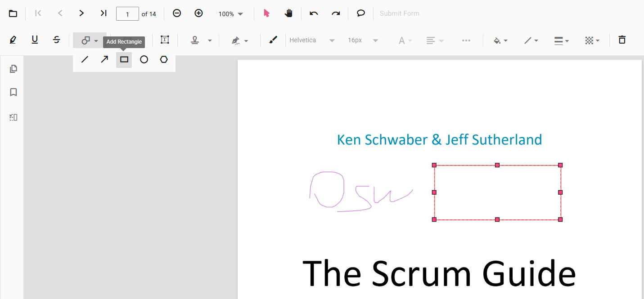The height and width of the screenshot is (299, 644).
Task: Toggle the Underline annotation tool
Action: 35,40
